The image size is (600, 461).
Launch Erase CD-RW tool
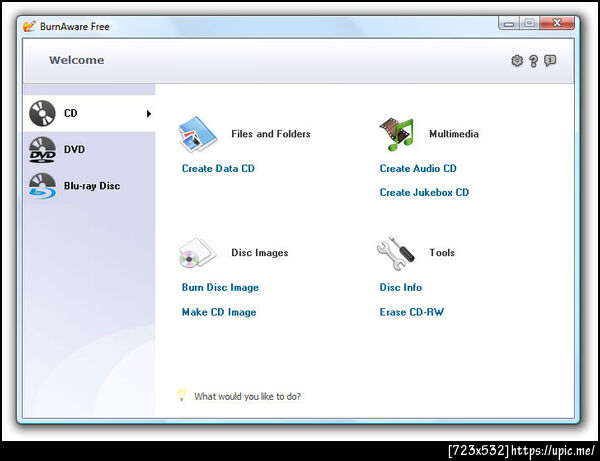tap(412, 312)
